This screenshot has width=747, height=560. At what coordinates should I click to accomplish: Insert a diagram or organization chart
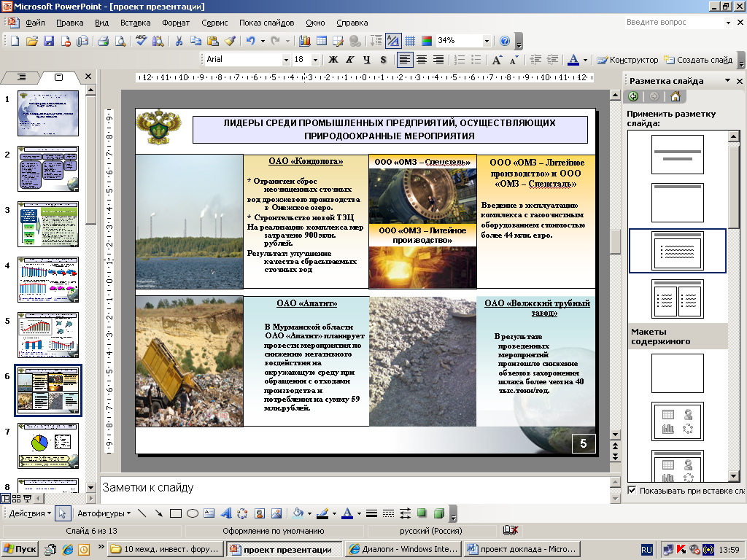pyautogui.click(x=242, y=513)
